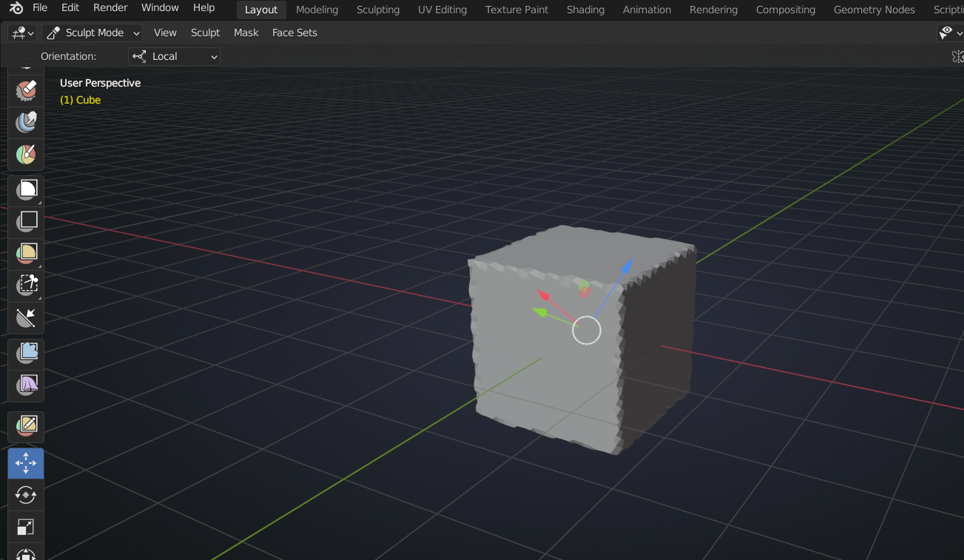Screen dimensions: 964x560
Task: Switch to the Animation workspace tab
Action: [x=647, y=10]
